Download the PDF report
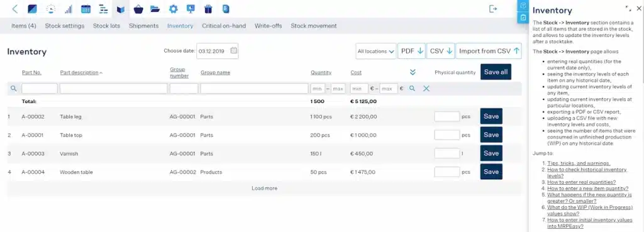Image resolution: width=644 pixels, height=232 pixels. (x=412, y=52)
